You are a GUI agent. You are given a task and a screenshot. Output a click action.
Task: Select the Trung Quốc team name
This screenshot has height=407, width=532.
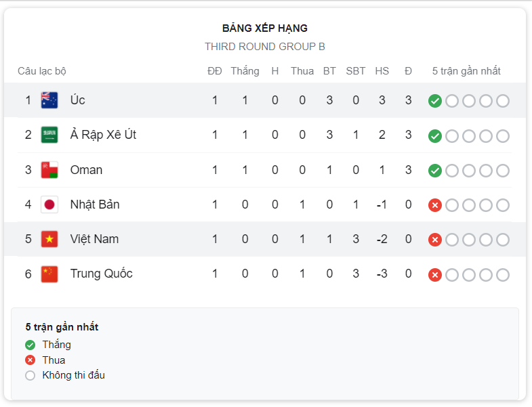(x=101, y=274)
